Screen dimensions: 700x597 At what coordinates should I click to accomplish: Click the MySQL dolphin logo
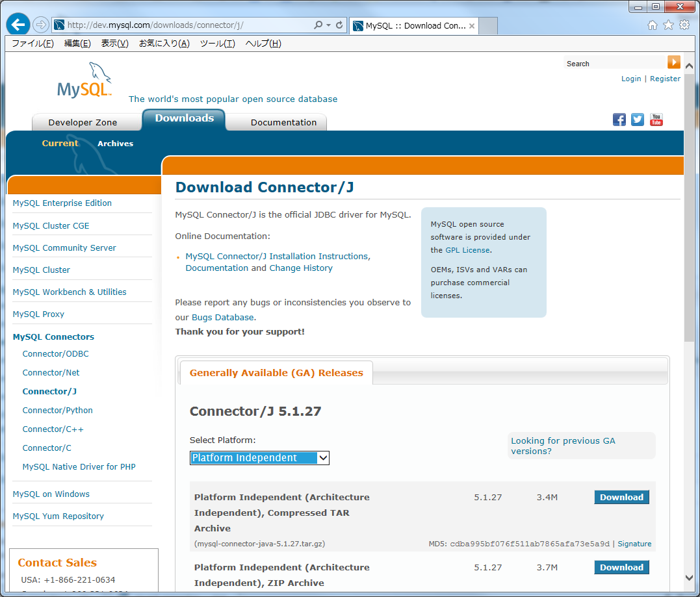(84, 81)
